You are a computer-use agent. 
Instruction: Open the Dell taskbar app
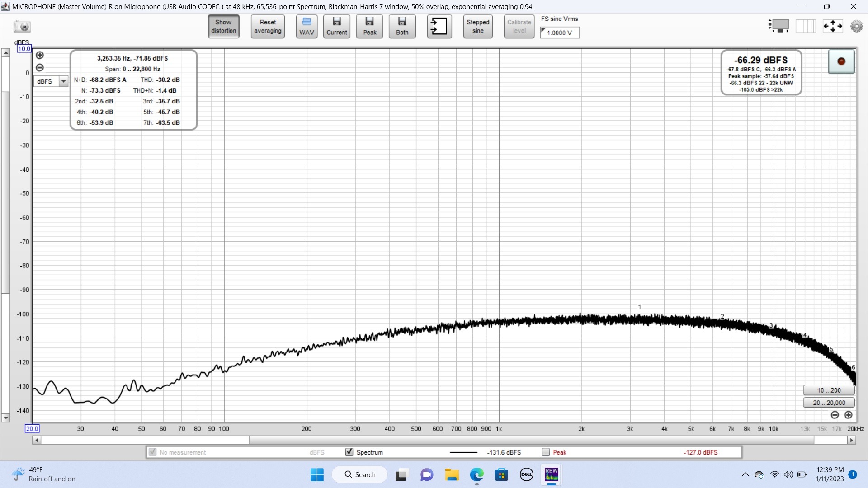pos(526,474)
